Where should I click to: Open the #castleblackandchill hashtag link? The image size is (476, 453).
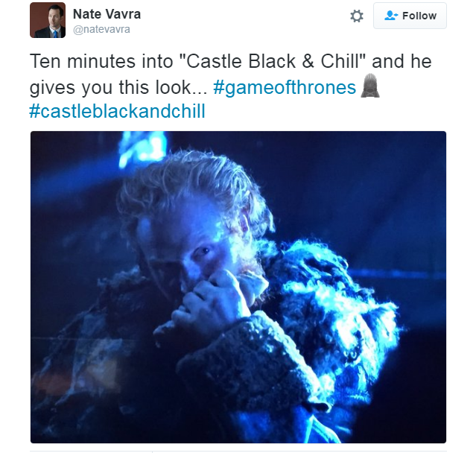tap(118, 111)
